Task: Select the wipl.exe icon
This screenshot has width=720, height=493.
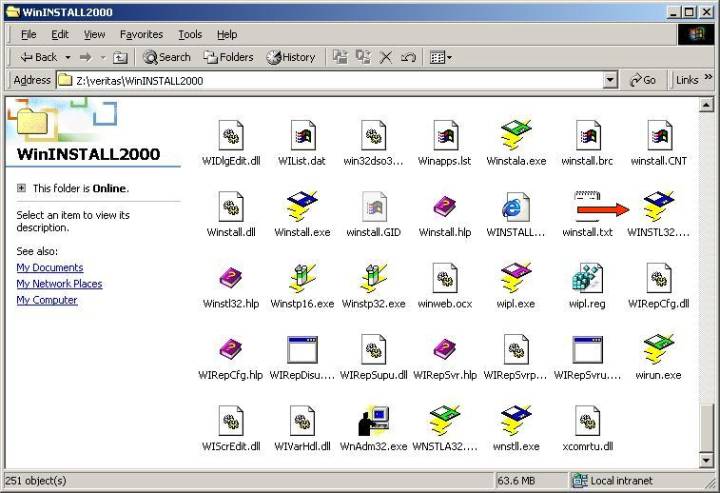Action: click(x=516, y=278)
